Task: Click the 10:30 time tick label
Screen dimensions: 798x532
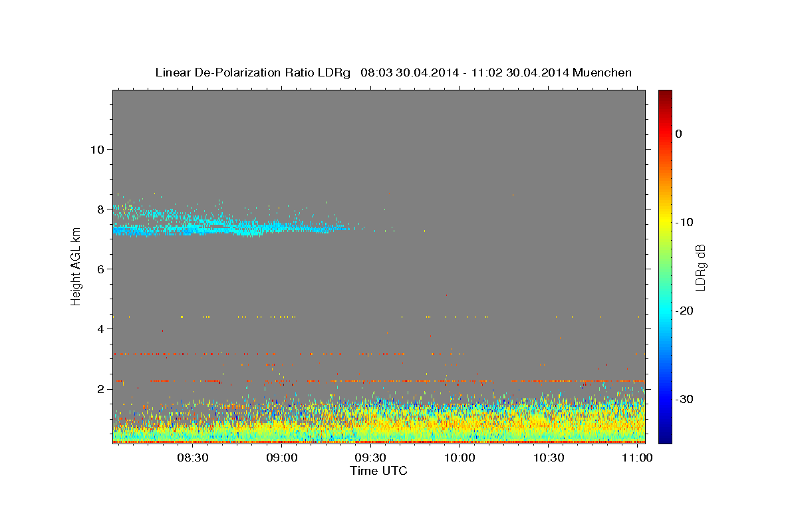Action: [x=549, y=458]
